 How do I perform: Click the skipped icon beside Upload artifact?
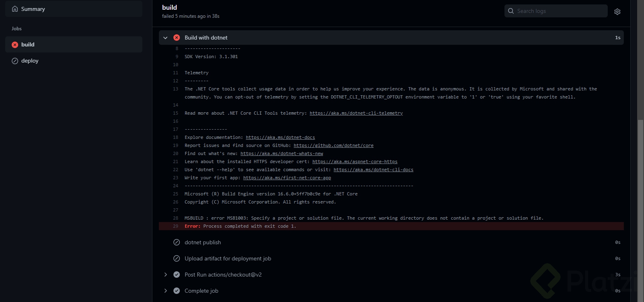tap(177, 258)
